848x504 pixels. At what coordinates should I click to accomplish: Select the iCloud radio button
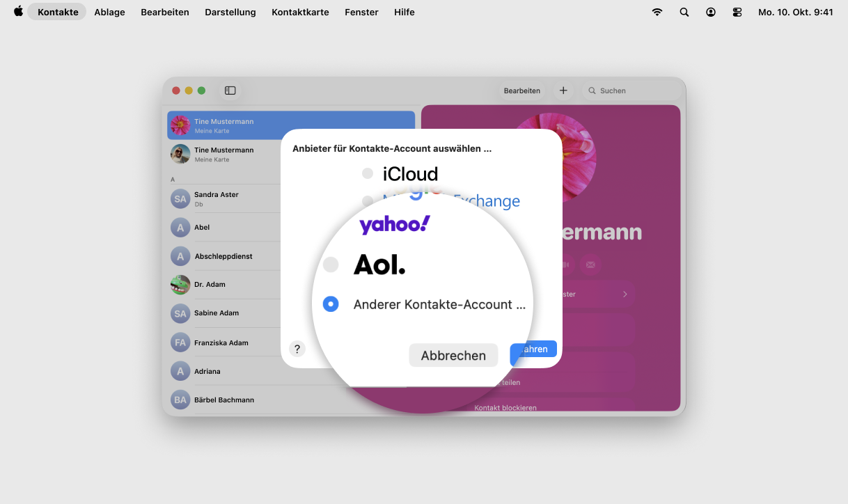point(368,173)
